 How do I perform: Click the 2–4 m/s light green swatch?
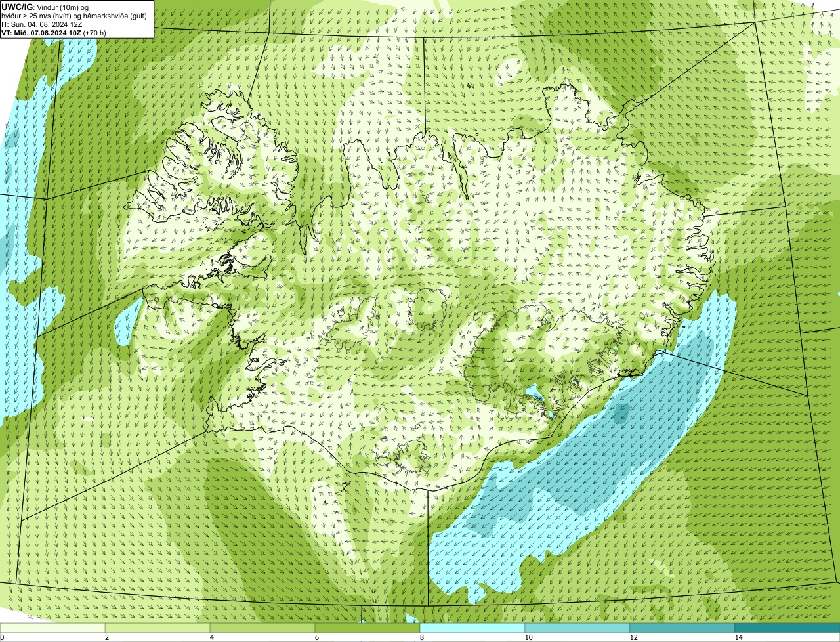pos(157,628)
